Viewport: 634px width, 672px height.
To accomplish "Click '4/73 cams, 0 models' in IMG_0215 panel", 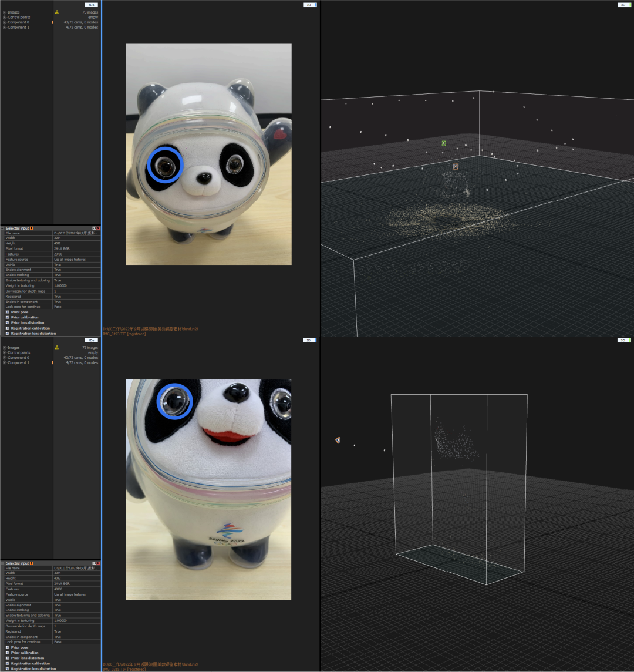I will pyautogui.click(x=82, y=362).
